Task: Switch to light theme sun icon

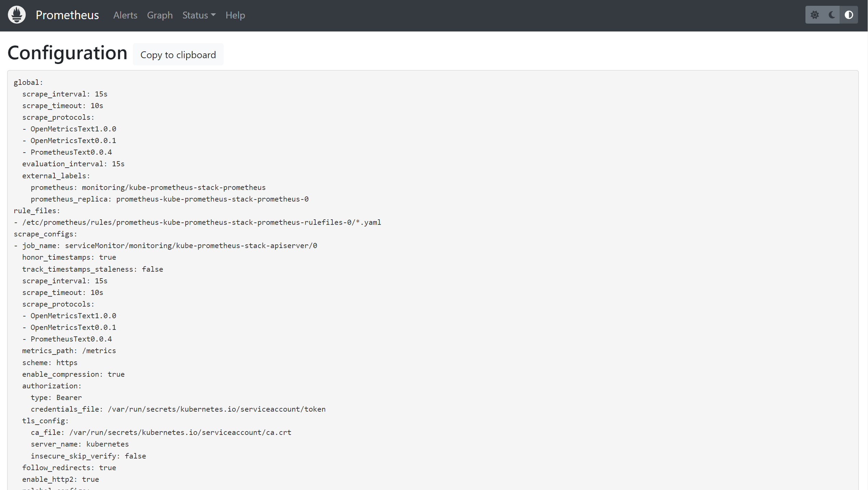Action: click(814, 15)
